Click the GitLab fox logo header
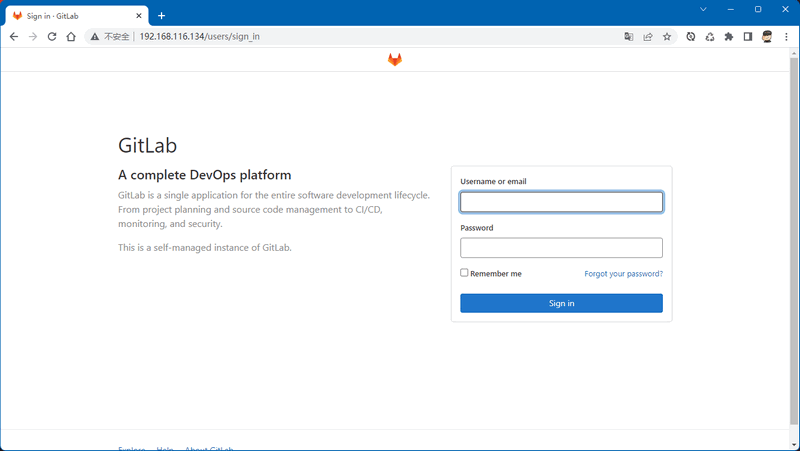Image resolution: width=800 pixels, height=451 pixels. point(395,60)
